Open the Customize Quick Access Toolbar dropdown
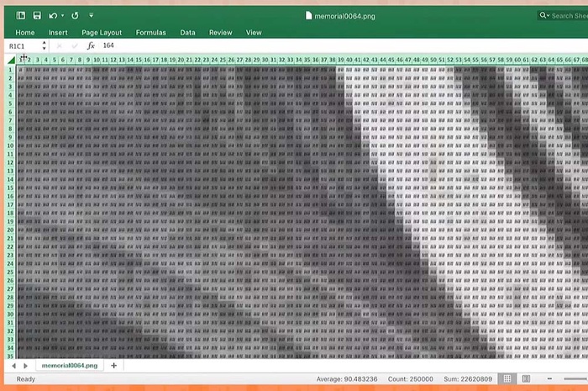 click(91, 16)
